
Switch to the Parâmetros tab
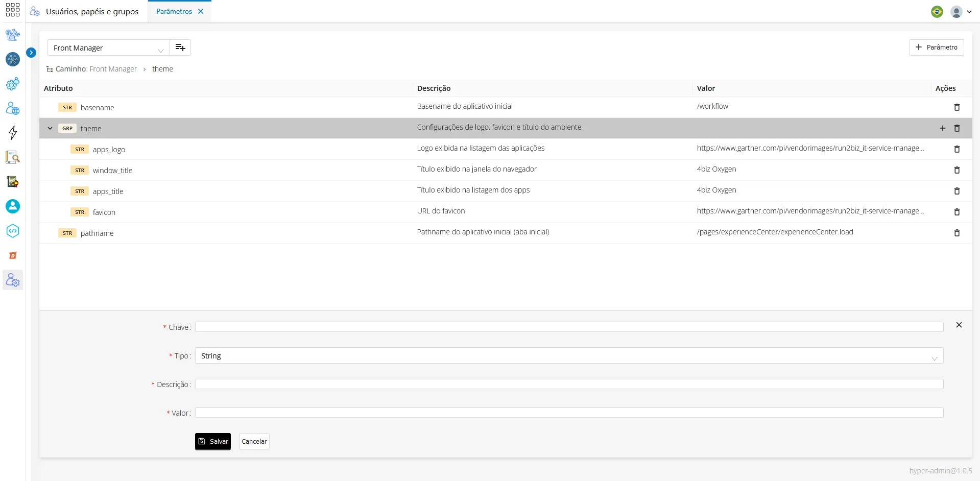tap(174, 11)
